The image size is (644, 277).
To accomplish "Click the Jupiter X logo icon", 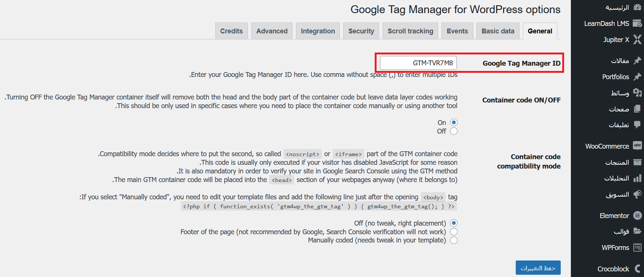I will click(637, 39).
